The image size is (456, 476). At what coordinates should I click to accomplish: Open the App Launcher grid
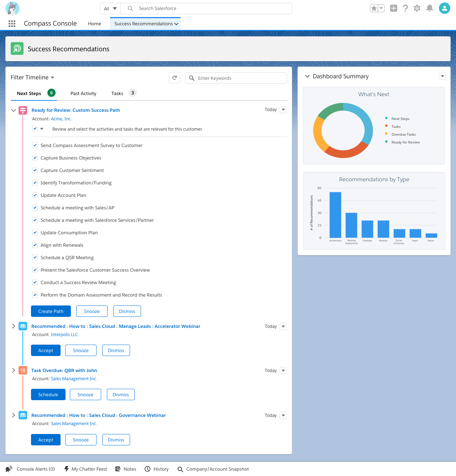point(12,23)
